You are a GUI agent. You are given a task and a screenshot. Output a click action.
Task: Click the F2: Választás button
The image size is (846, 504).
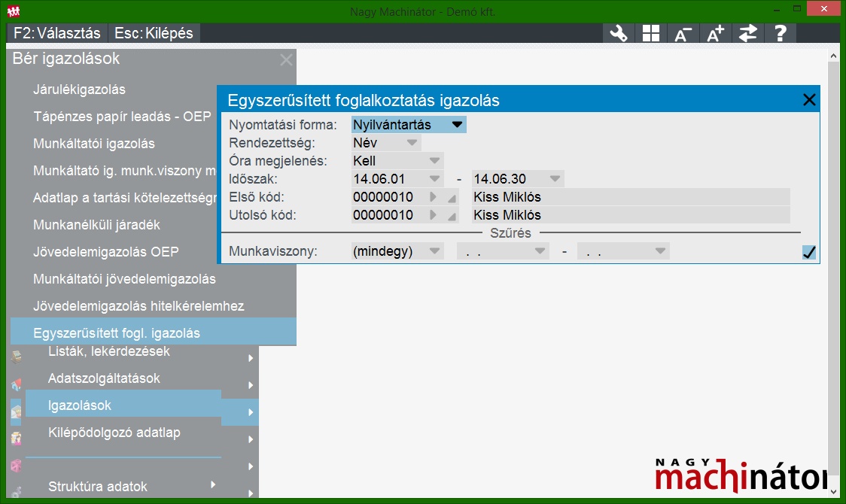(57, 33)
